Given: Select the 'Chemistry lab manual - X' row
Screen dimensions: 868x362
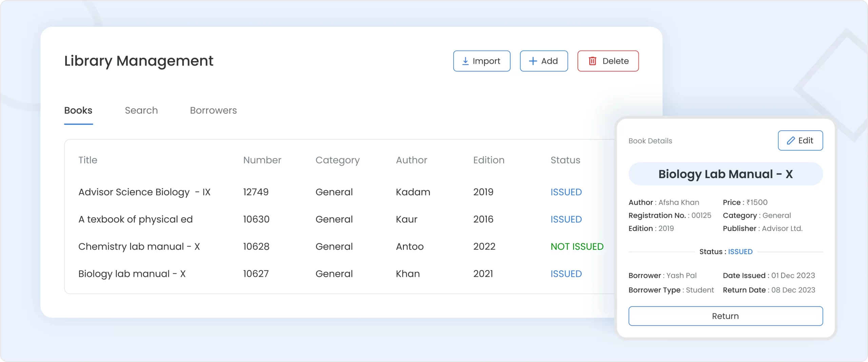Looking at the screenshot, I should coord(139,247).
